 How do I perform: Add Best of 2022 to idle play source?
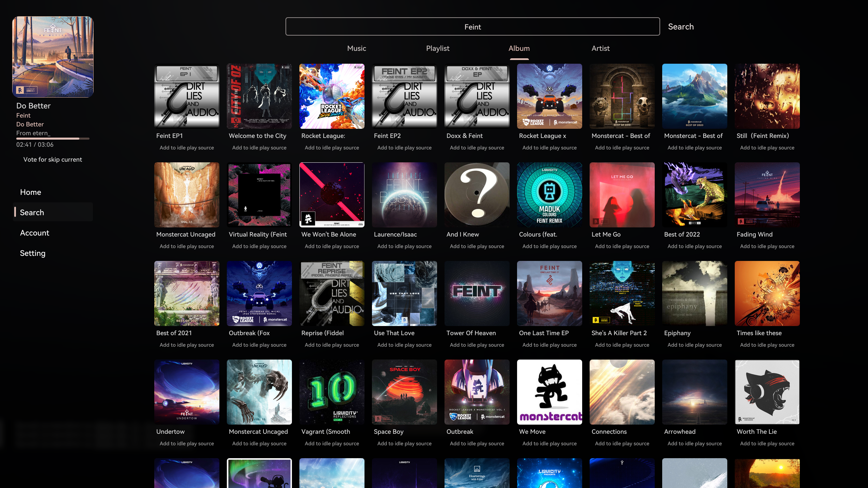[x=695, y=246]
